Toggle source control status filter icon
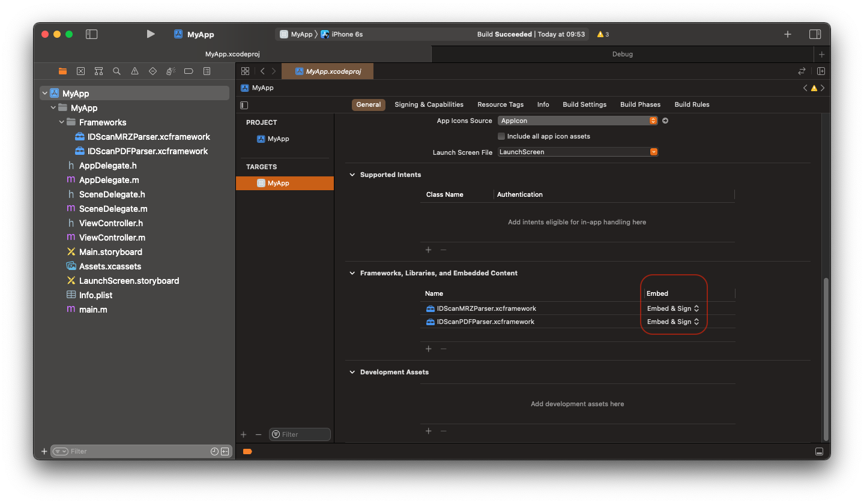This screenshot has height=504, width=864. pyautogui.click(x=225, y=451)
